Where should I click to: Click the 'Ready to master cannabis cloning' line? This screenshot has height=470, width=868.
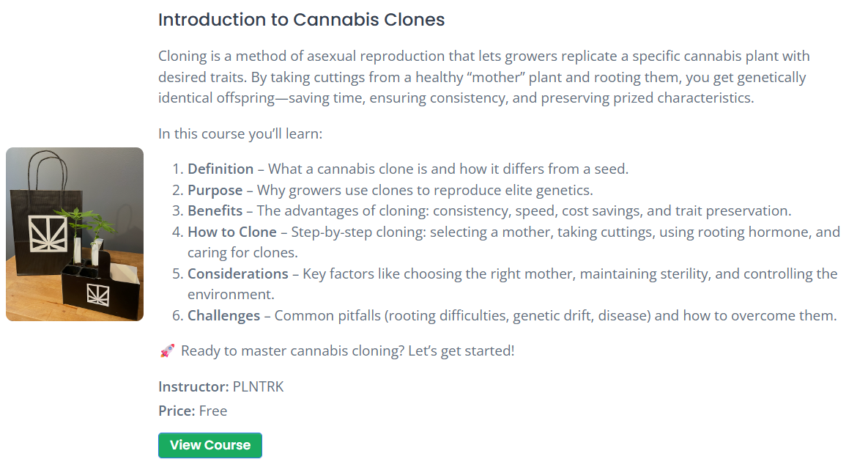[x=348, y=350]
